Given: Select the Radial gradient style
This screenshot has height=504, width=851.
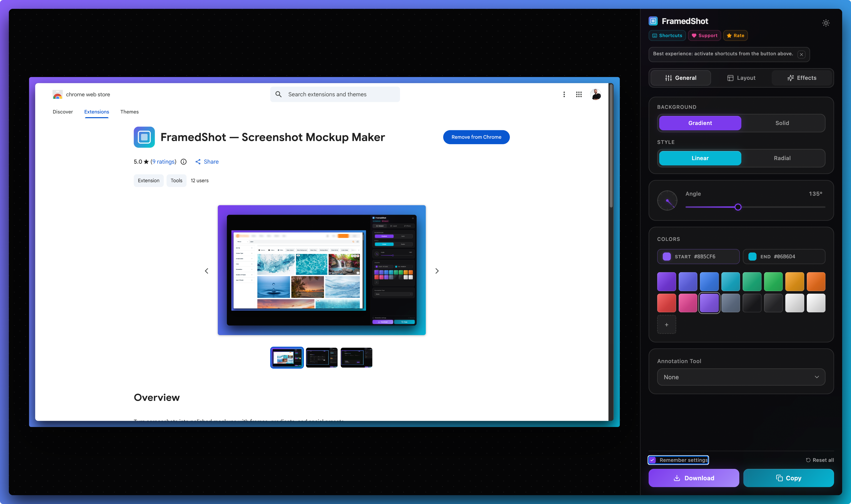Looking at the screenshot, I should [x=782, y=158].
